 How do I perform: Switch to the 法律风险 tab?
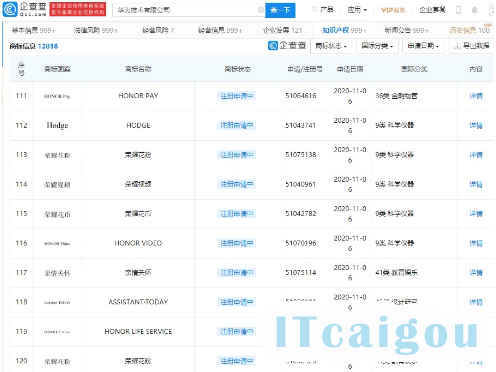click(96, 30)
